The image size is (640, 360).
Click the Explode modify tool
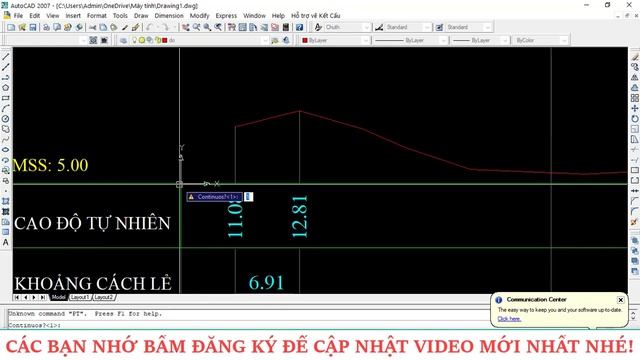click(x=634, y=222)
